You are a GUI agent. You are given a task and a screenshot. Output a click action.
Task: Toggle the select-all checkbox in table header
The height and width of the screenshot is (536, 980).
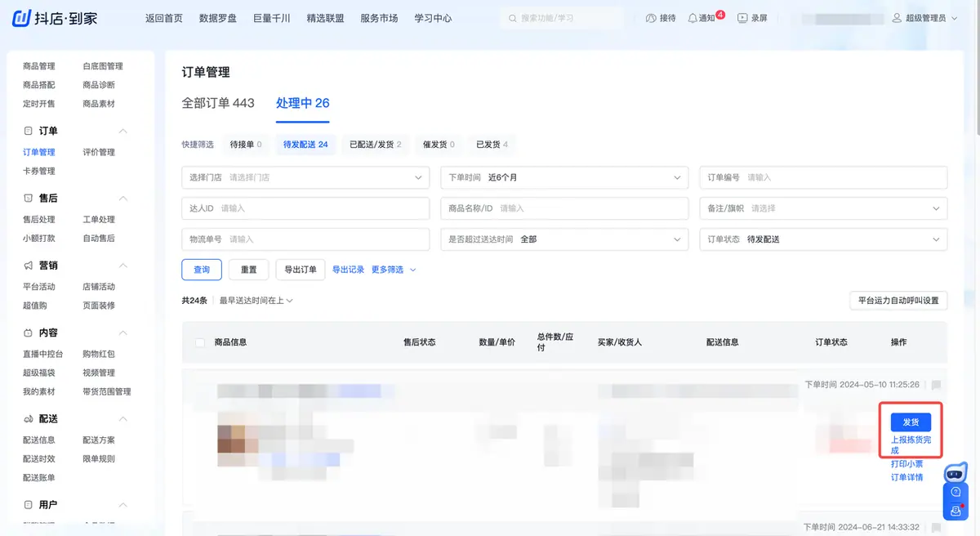coord(199,342)
